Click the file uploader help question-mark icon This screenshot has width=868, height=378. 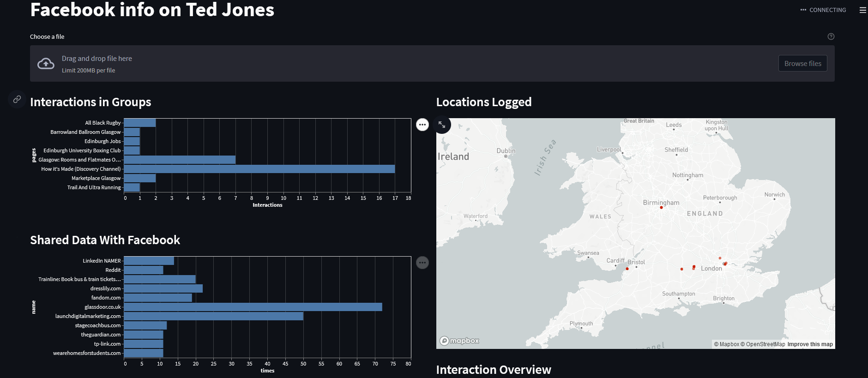[x=831, y=36]
